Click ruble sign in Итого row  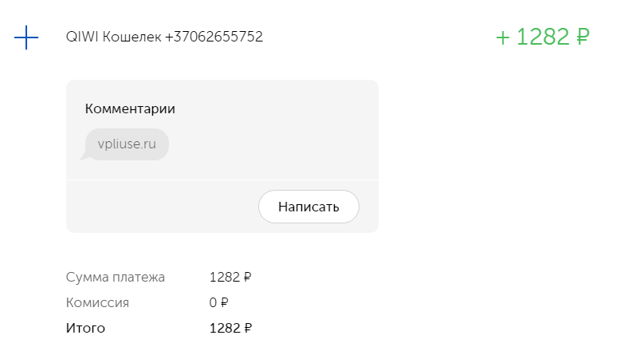click(x=248, y=328)
